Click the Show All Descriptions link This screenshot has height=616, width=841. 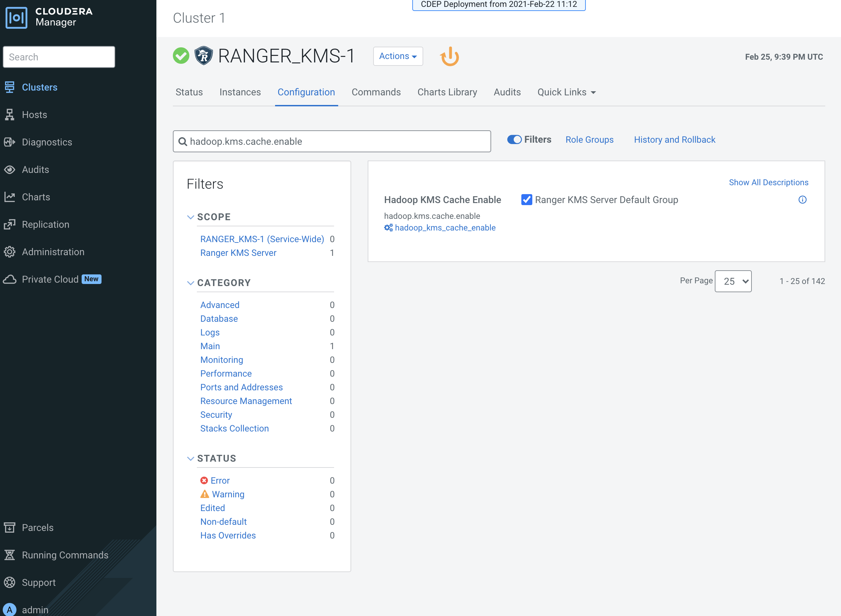pos(768,182)
